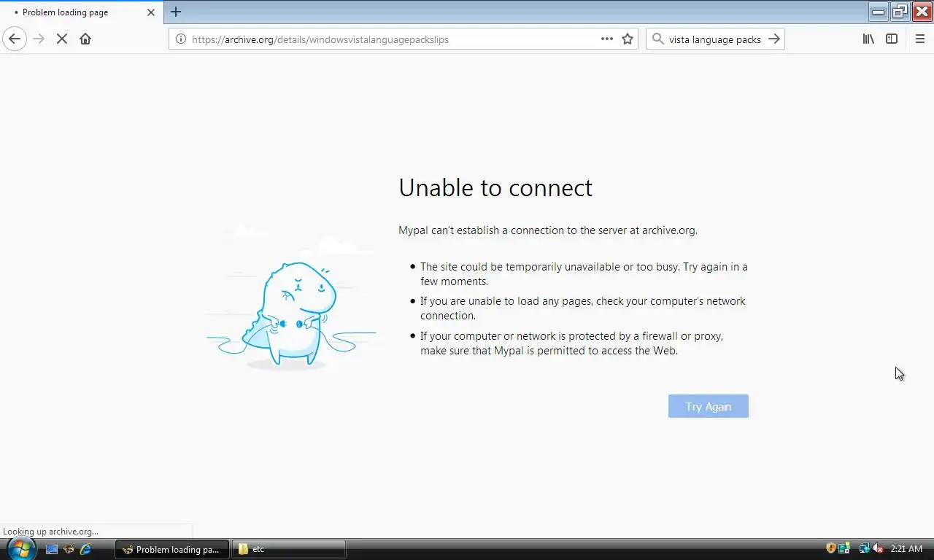This screenshot has height=560, width=934.
Task: Launch Internet Explorer quick launch icon
Action: [85, 549]
